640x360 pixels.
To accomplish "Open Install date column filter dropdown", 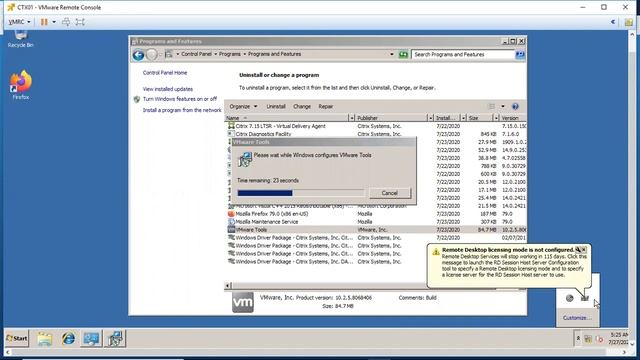I will 463,118.
